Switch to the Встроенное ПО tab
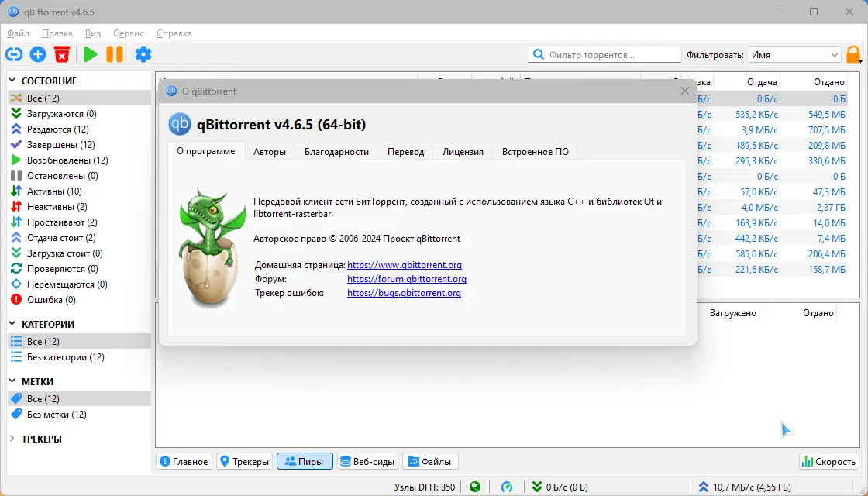The image size is (868, 496). click(x=536, y=152)
